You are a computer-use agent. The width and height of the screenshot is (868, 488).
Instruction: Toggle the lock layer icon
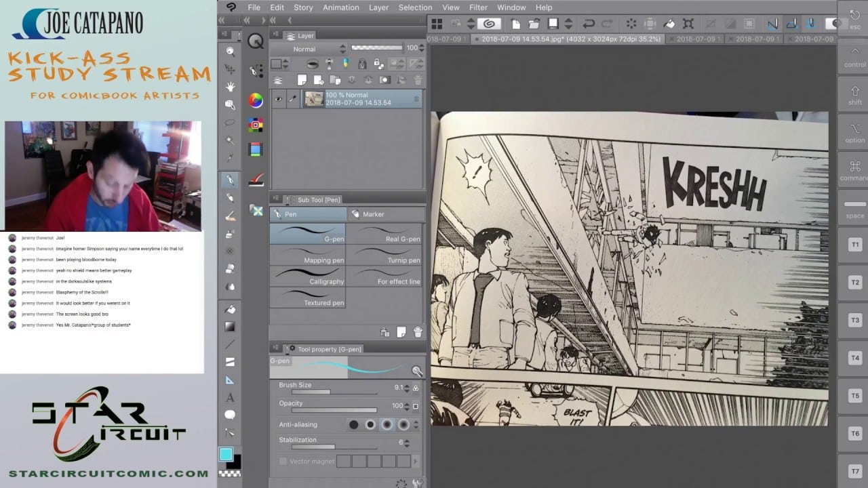click(x=362, y=64)
